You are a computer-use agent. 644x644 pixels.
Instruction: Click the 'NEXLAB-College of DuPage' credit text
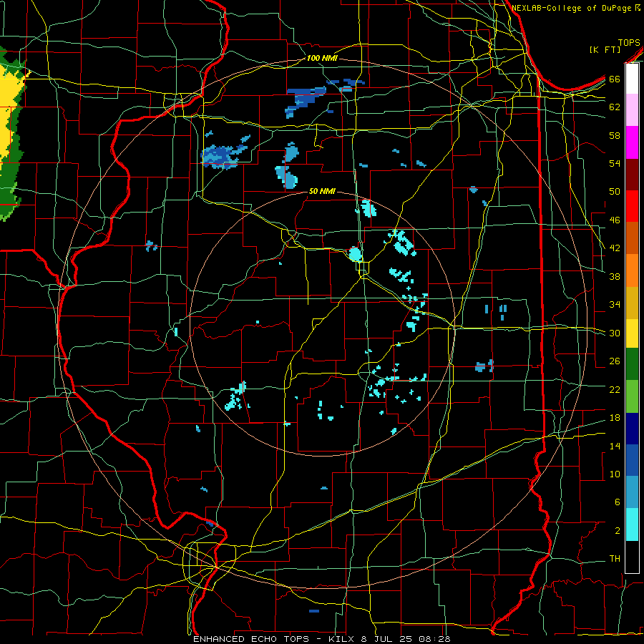(572, 8)
